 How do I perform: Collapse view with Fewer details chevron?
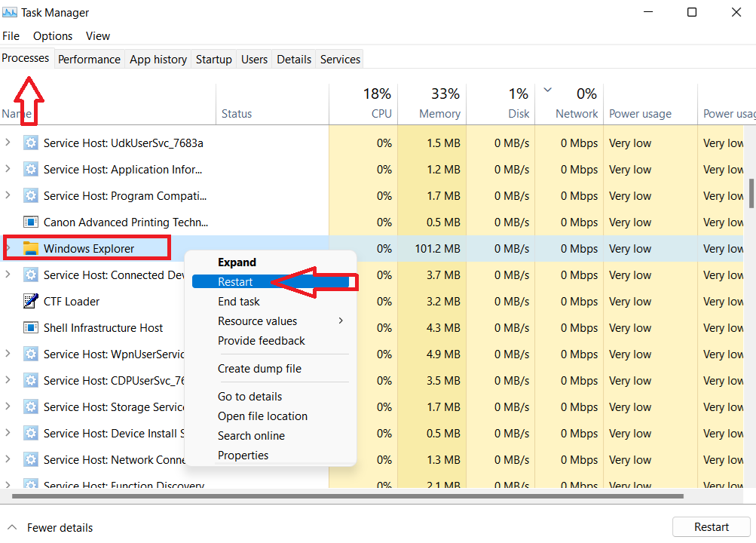point(12,527)
